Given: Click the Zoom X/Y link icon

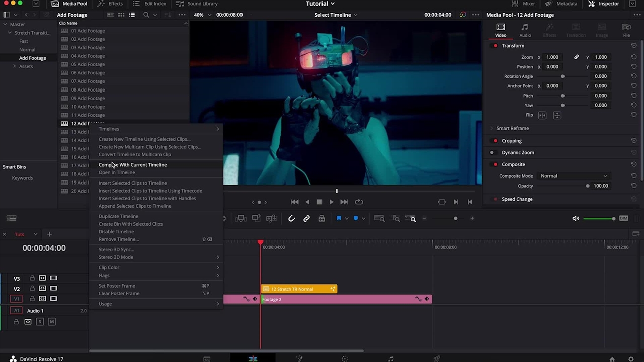Looking at the screenshot, I should (576, 57).
